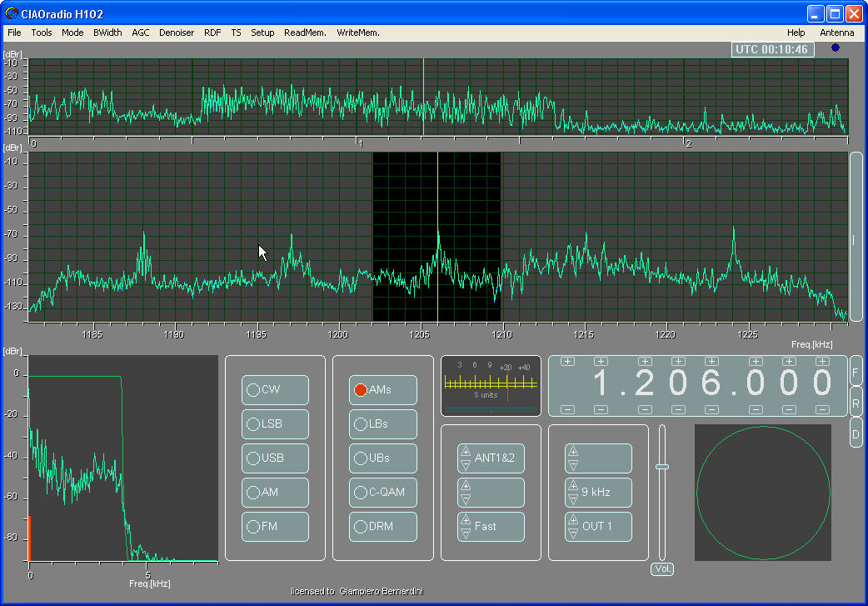Click the volume slider handle
The image size is (868, 606).
[662, 467]
